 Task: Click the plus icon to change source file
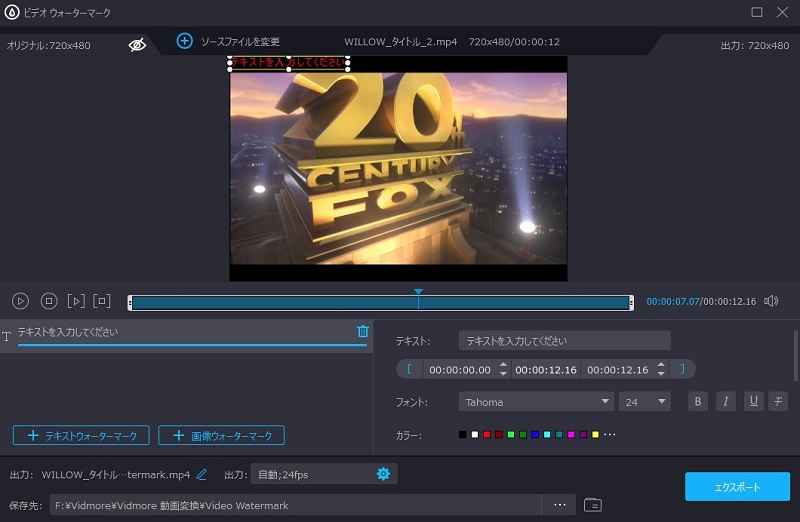coord(184,41)
